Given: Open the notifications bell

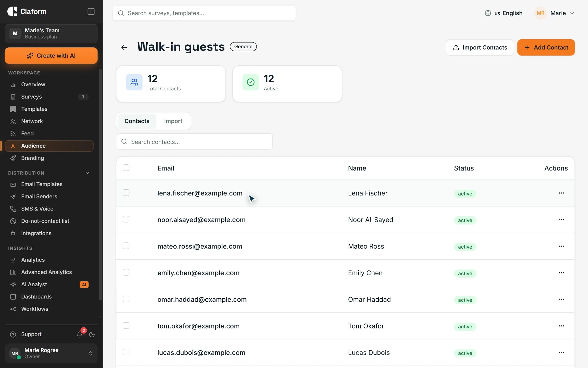Looking at the screenshot, I should click(x=80, y=334).
